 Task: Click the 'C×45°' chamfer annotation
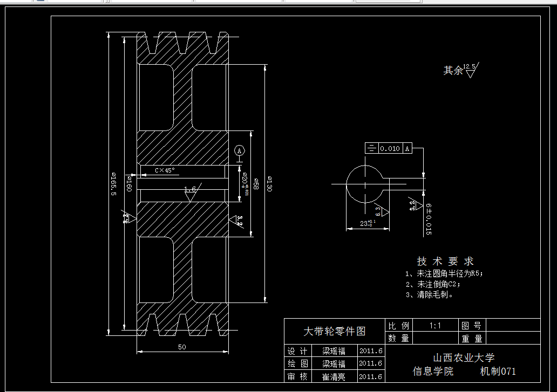(x=165, y=170)
